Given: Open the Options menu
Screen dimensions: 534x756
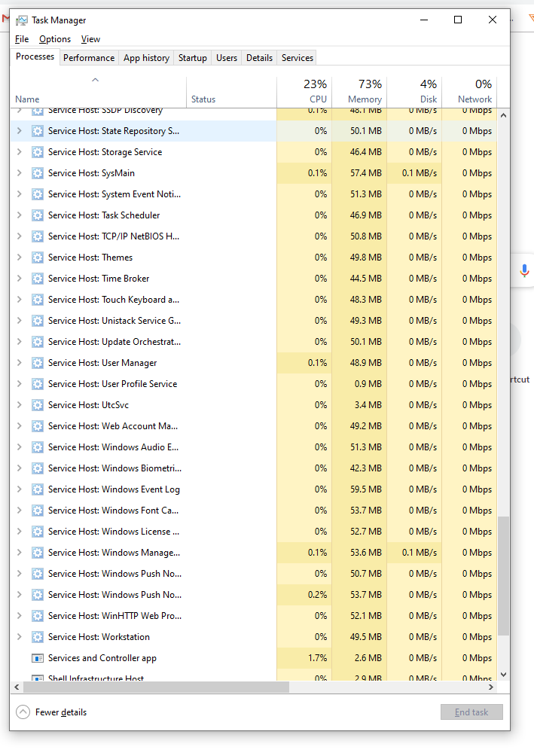Looking at the screenshot, I should point(55,39).
